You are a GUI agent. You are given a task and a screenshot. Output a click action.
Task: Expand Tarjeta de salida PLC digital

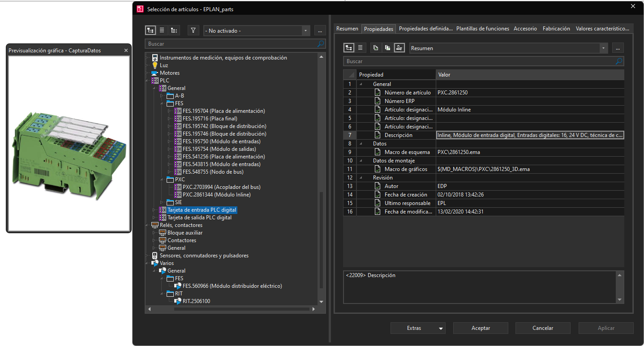pyautogui.click(x=155, y=218)
